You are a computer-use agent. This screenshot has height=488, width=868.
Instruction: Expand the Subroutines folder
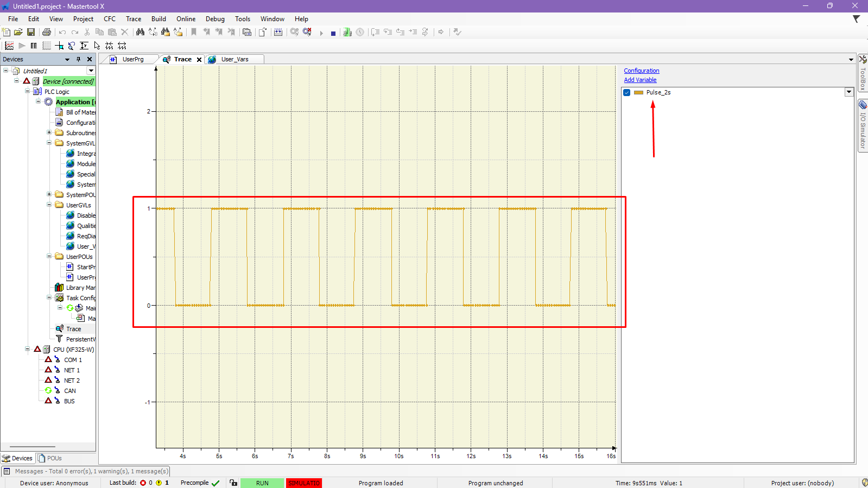[49, 133]
